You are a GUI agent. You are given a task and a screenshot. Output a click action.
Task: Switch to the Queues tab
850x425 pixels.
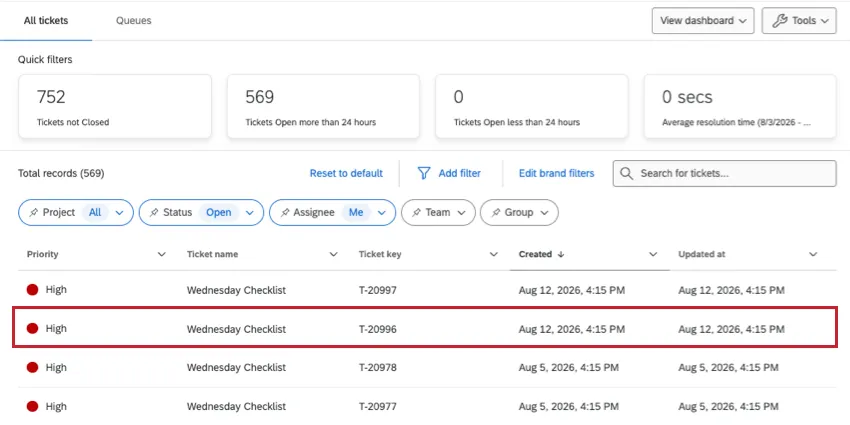tap(133, 21)
